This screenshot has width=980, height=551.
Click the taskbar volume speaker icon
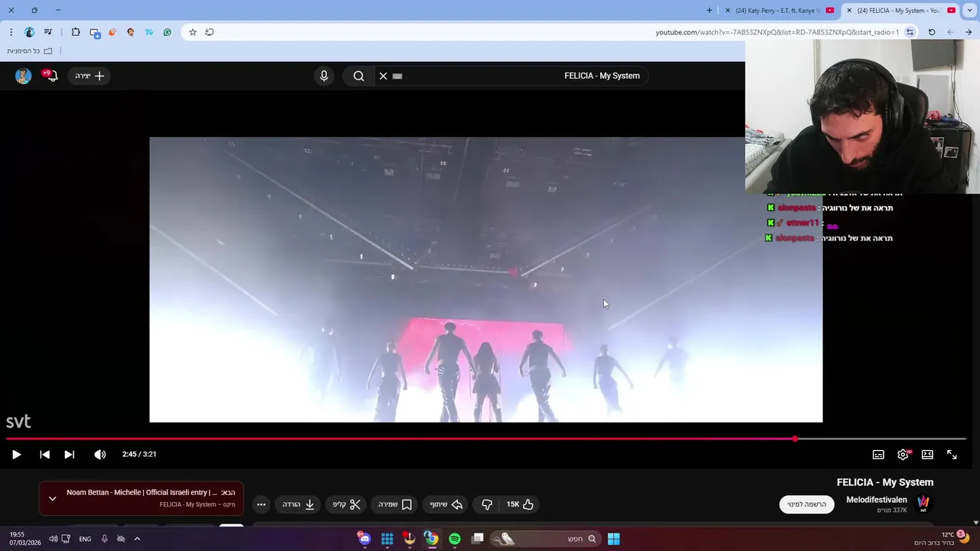[53, 539]
